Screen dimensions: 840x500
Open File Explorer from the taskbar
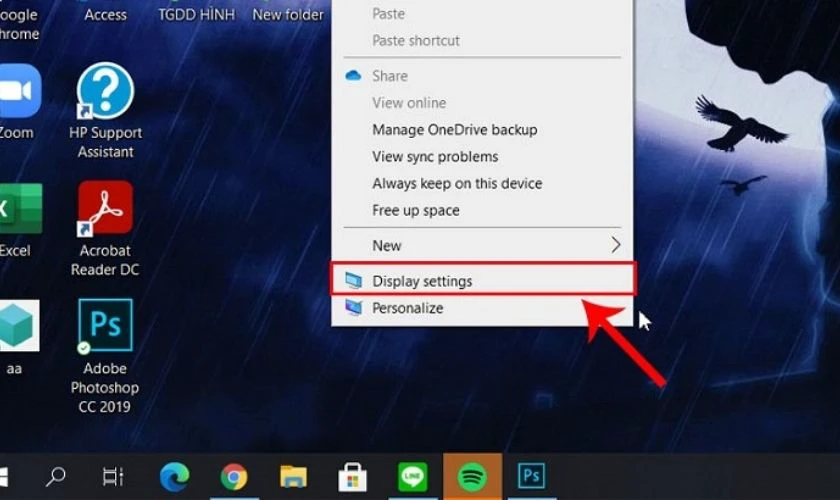coord(293,476)
